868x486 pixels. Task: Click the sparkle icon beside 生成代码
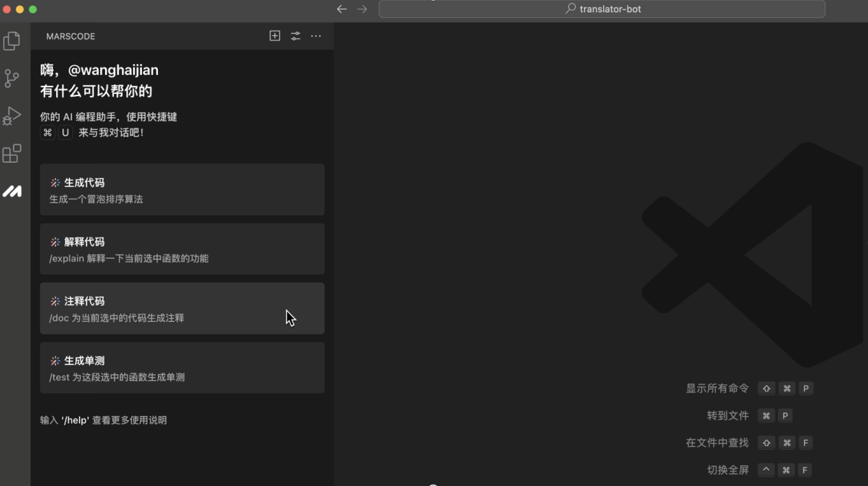[55, 183]
